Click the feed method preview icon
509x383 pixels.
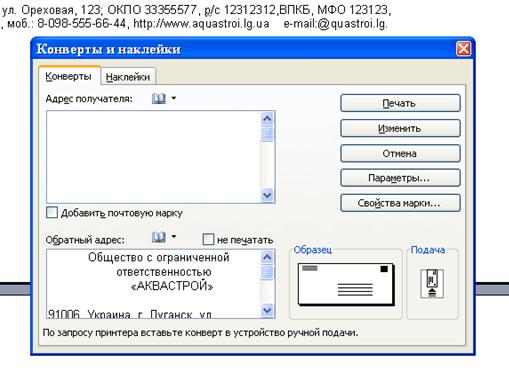(x=432, y=283)
